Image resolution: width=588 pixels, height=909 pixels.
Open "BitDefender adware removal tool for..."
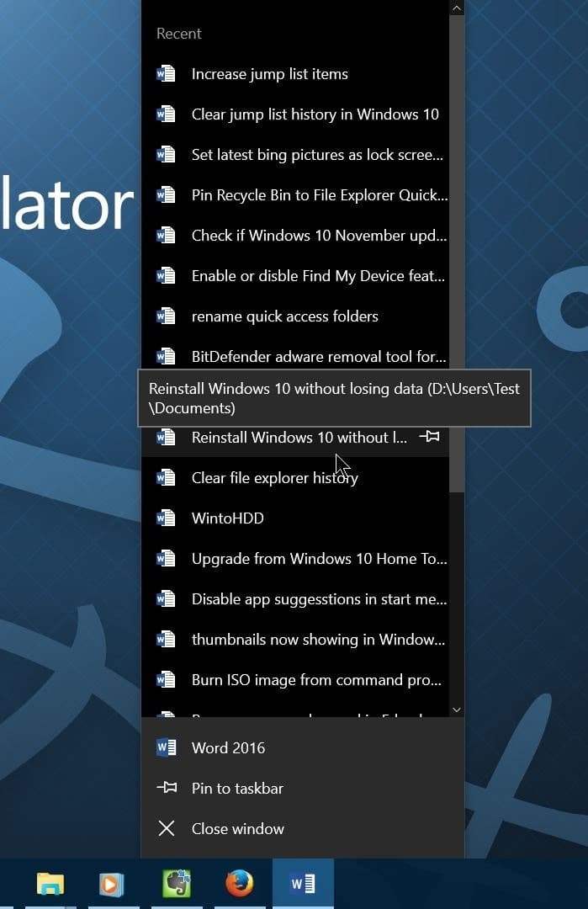295,357
